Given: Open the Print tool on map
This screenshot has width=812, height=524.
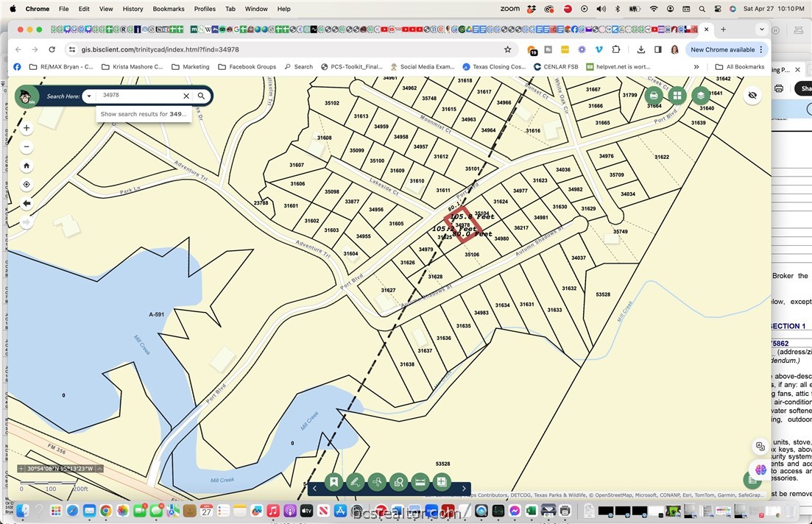Looking at the screenshot, I should point(653,96).
